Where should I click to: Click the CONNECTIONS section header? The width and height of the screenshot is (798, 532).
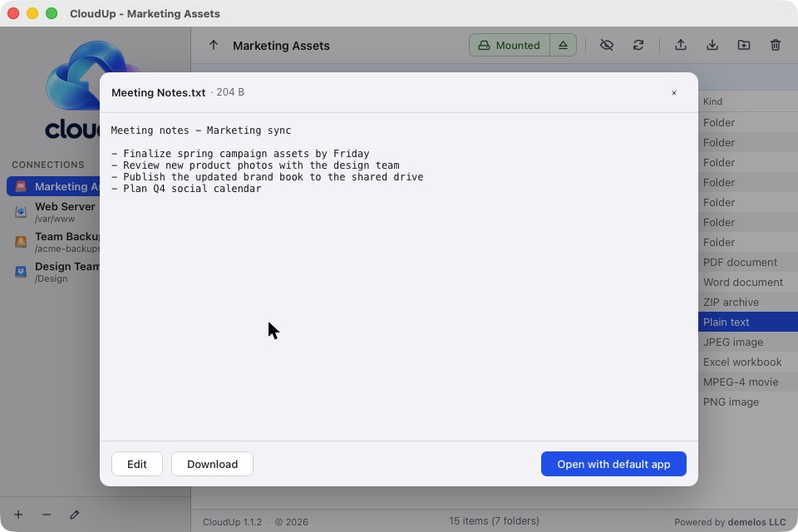(48, 165)
